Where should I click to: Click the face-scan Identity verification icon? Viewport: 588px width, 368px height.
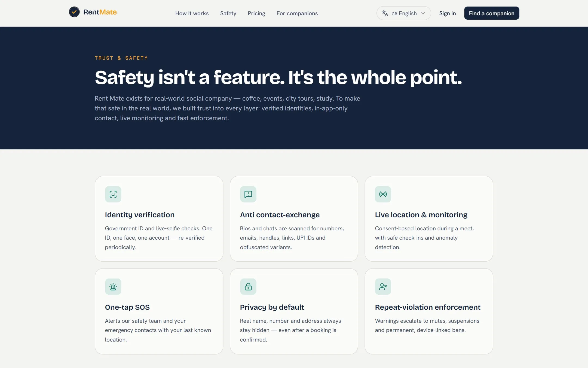point(113,194)
